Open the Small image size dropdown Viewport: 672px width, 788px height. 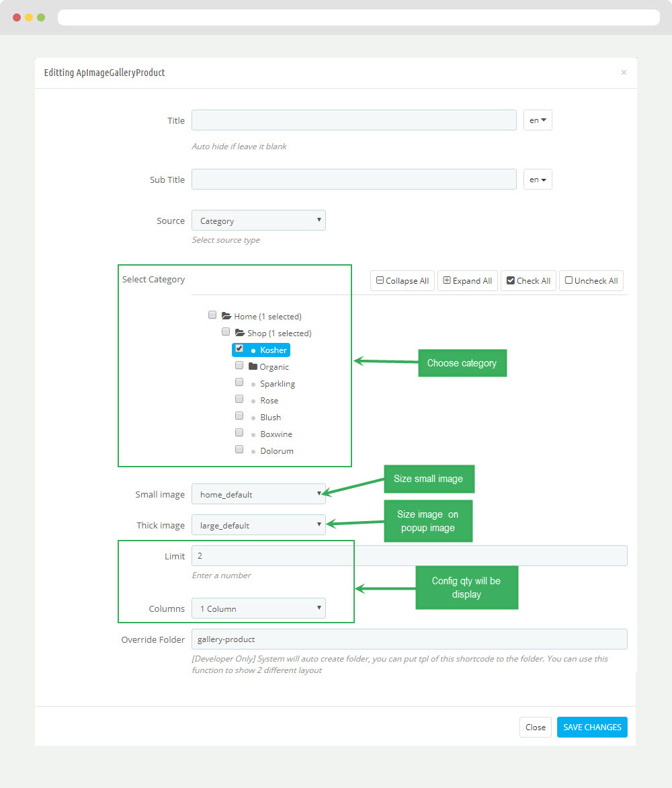(x=258, y=494)
